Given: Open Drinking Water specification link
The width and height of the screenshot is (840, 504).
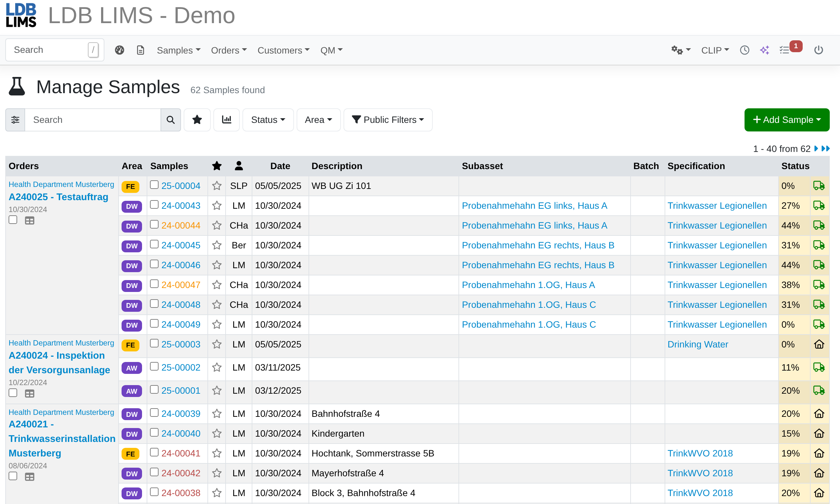Looking at the screenshot, I should click(x=698, y=344).
